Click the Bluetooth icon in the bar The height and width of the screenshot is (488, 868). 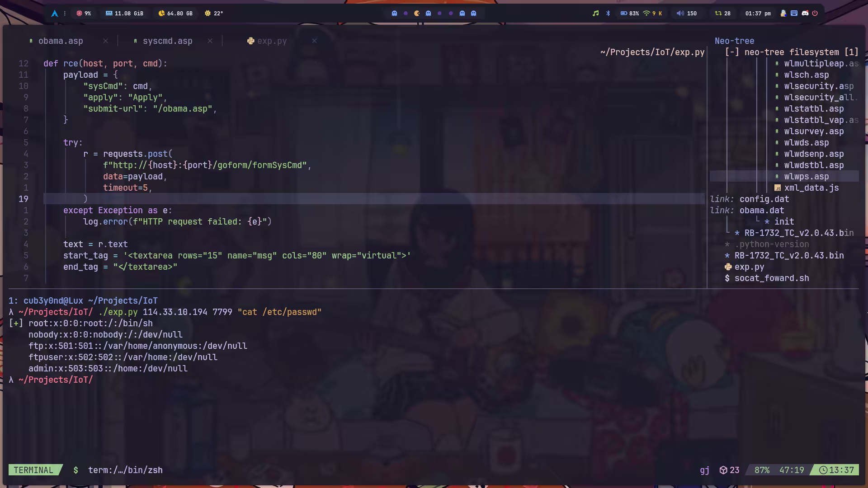point(608,14)
